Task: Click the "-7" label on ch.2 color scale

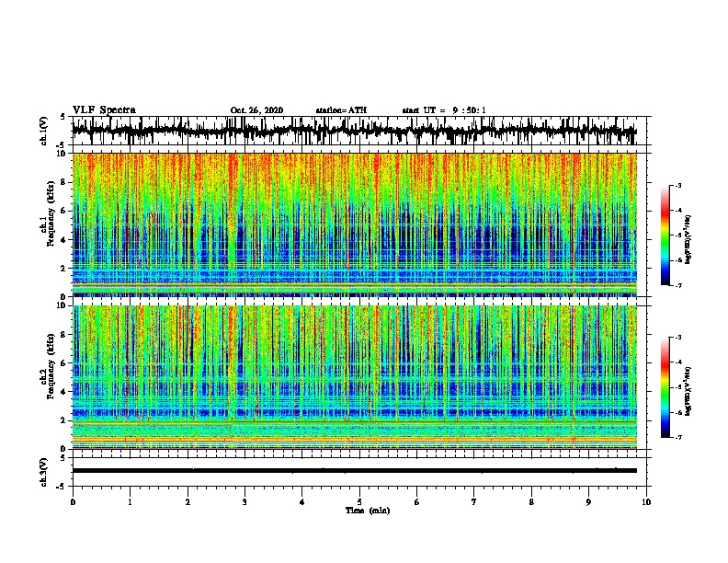Action: [x=678, y=438]
